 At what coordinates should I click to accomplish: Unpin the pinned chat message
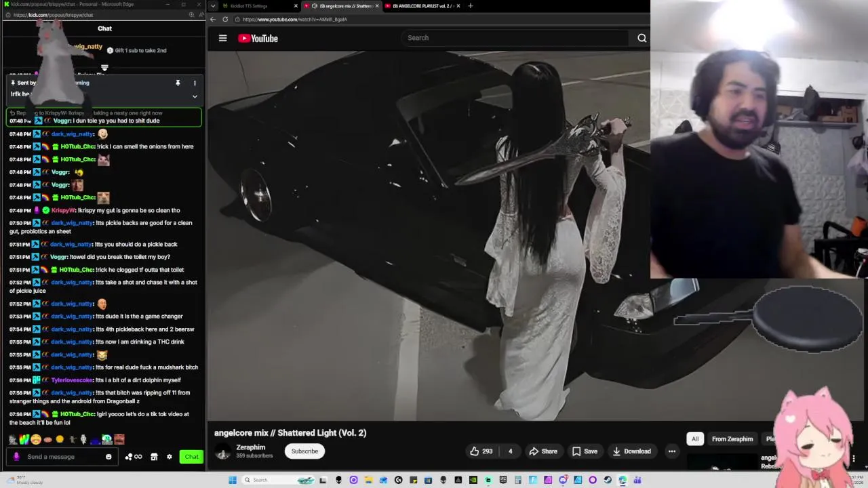tap(178, 83)
